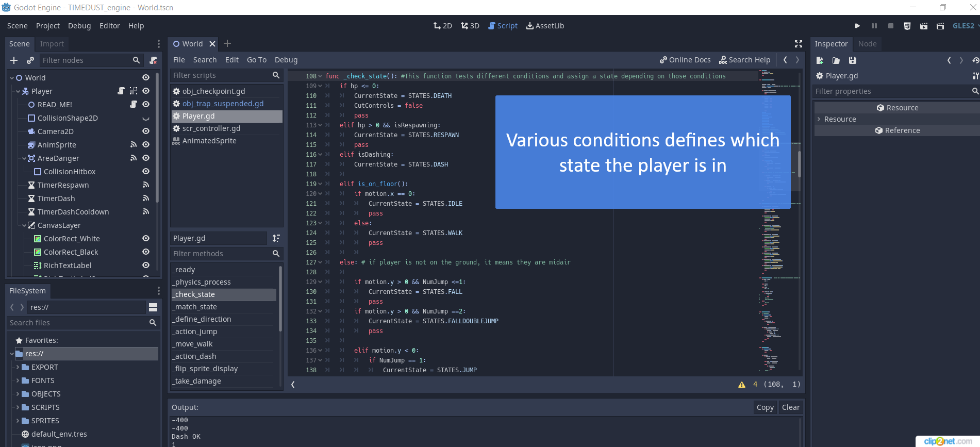Hide the ColorRect_Black node
This screenshot has width=980, height=447.
click(146, 252)
